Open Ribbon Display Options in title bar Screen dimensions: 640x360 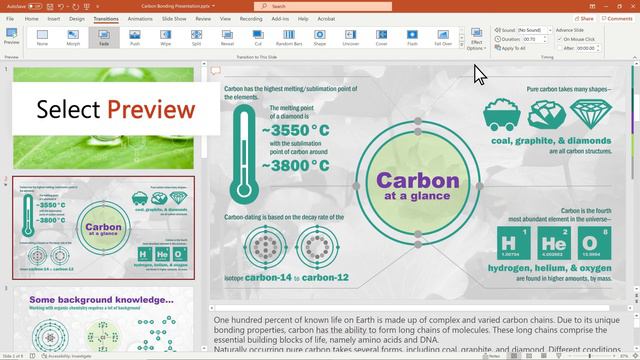592,7
